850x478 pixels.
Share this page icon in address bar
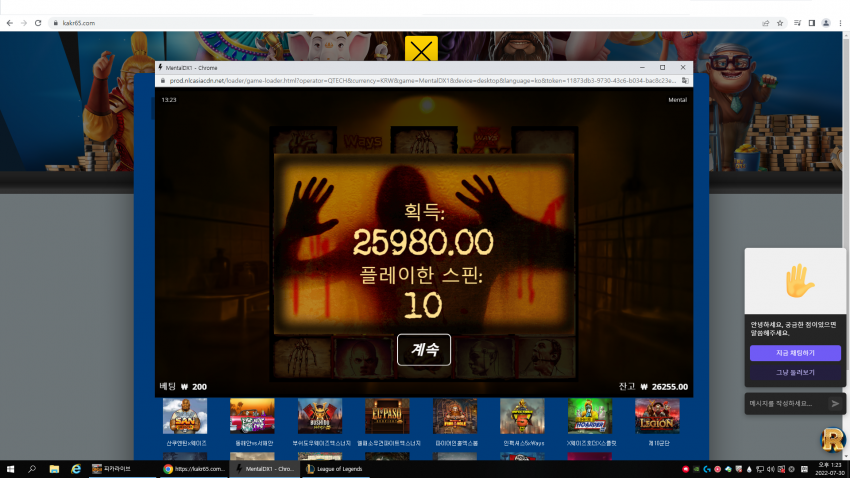[x=765, y=23]
